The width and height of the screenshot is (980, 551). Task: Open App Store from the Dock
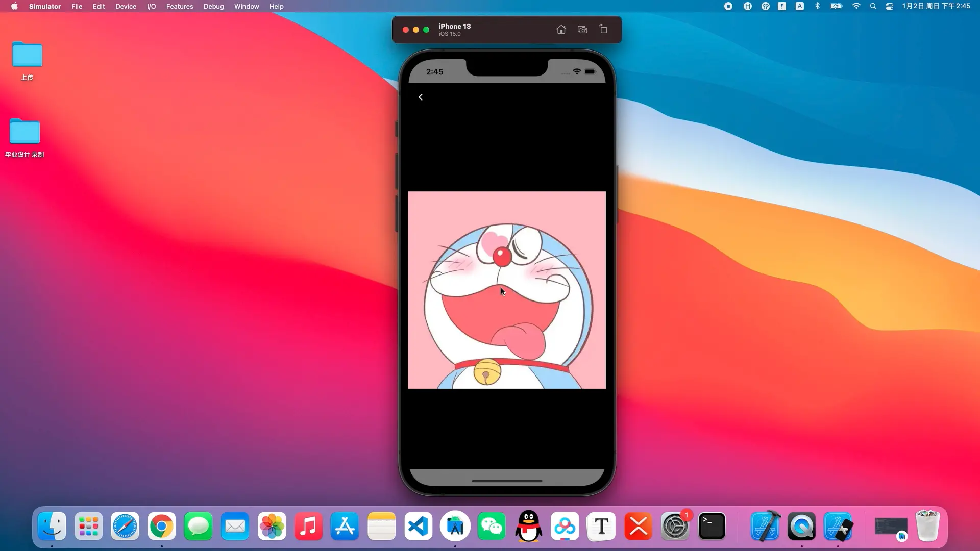click(x=345, y=526)
